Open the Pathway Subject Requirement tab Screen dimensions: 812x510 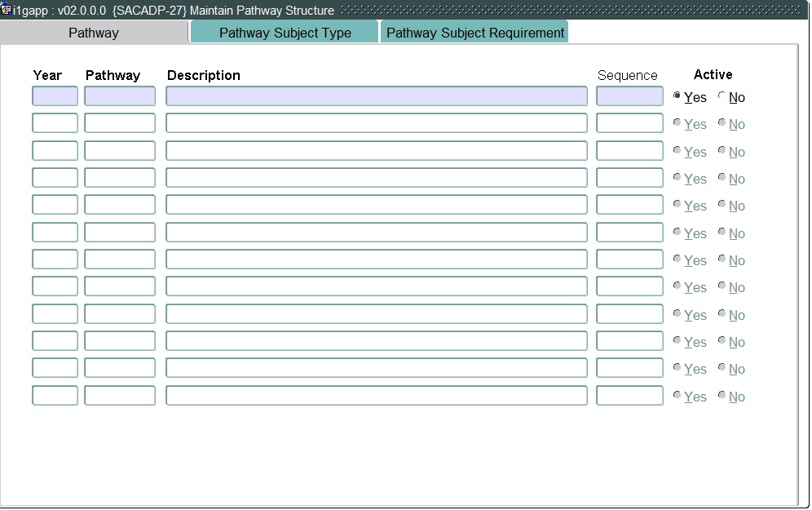(x=474, y=33)
